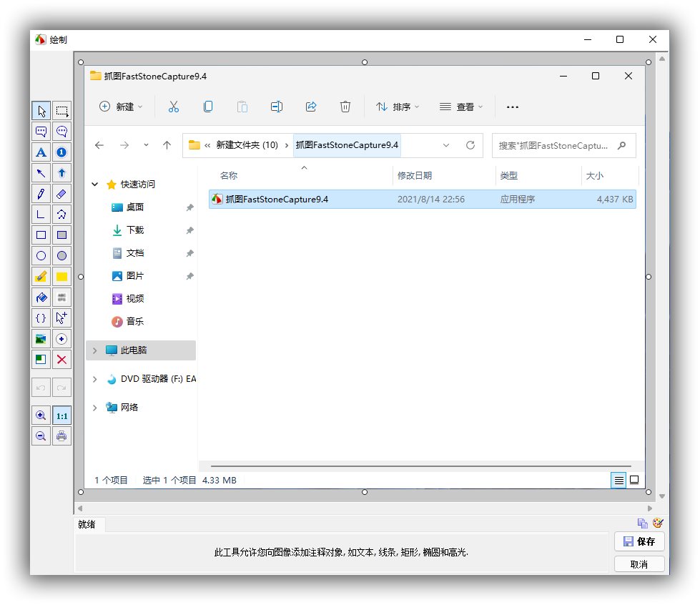Select the pencil freehand tool
700x605 pixels.
tap(41, 194)
